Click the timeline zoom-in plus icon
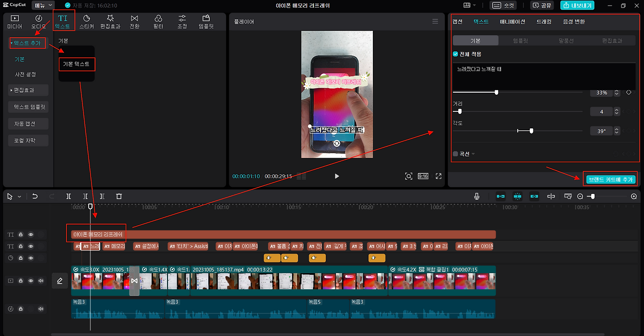Viewport: 644px width, 336px height. [x=634, y=196]
